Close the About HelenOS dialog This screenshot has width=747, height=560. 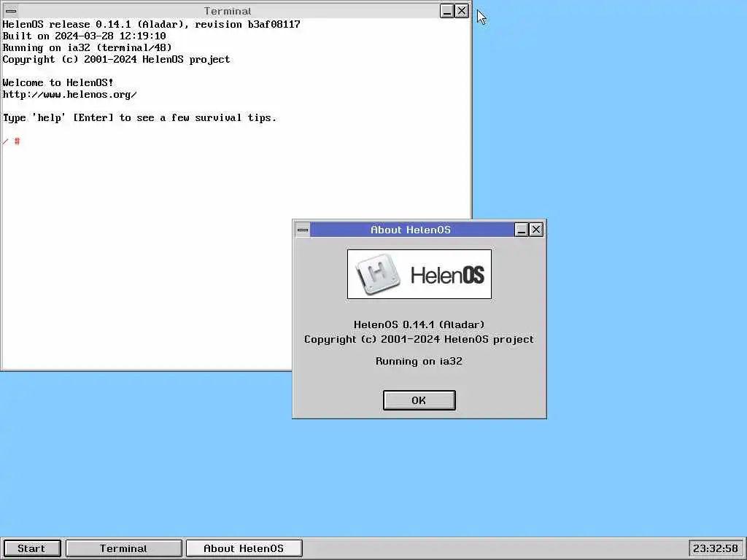click(536, 230)
